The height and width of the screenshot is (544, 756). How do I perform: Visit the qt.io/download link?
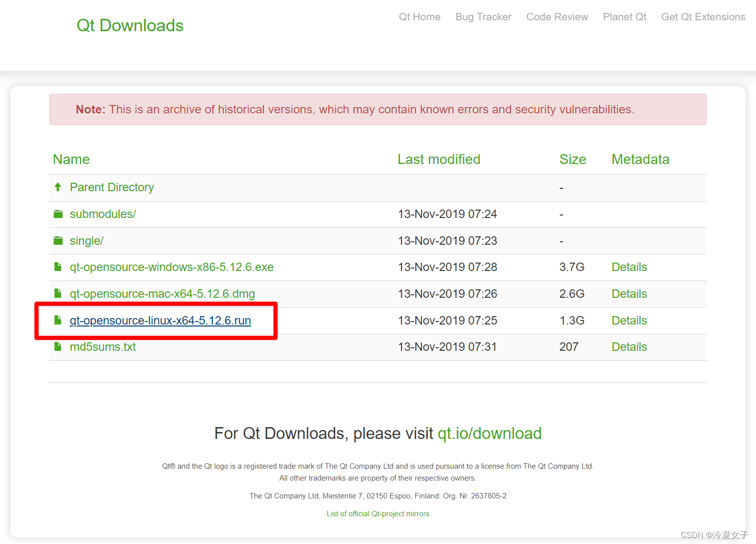pos(489,433)
